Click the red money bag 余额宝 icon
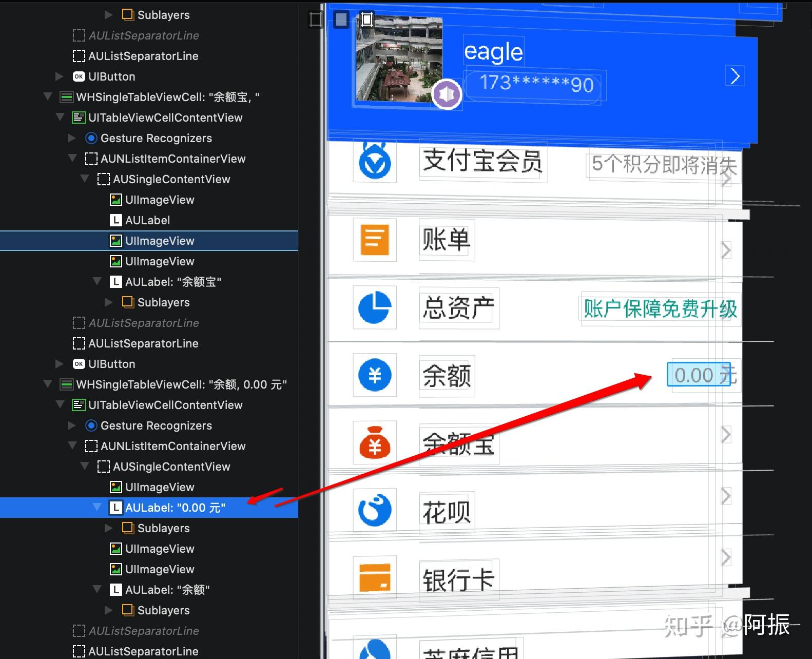812x659 pixels. 375,443
